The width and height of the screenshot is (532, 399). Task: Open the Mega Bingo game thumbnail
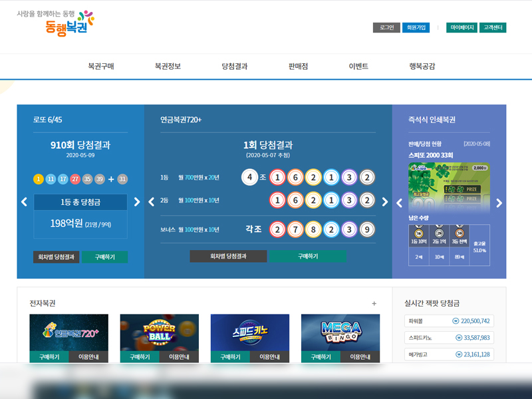(x=340, y=332)
